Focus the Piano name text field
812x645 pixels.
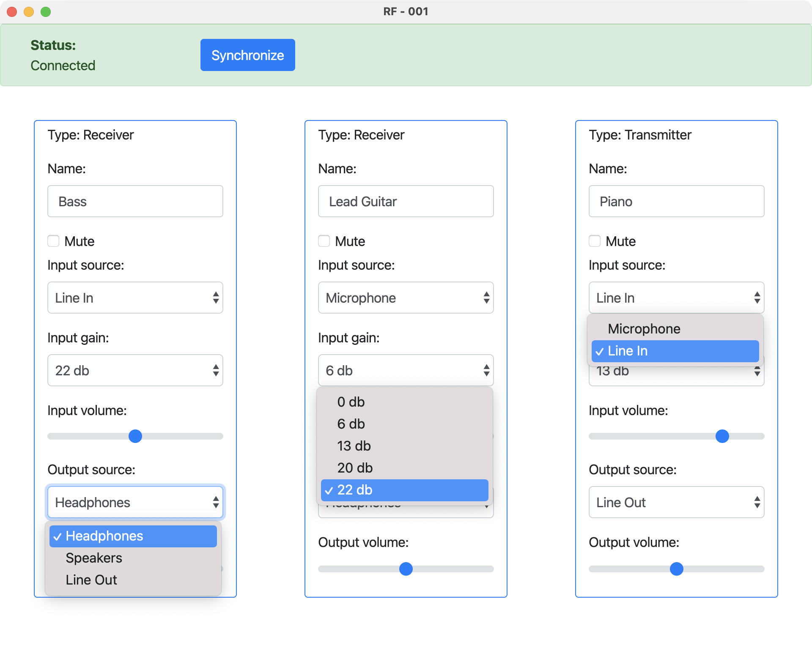[676, 201]
